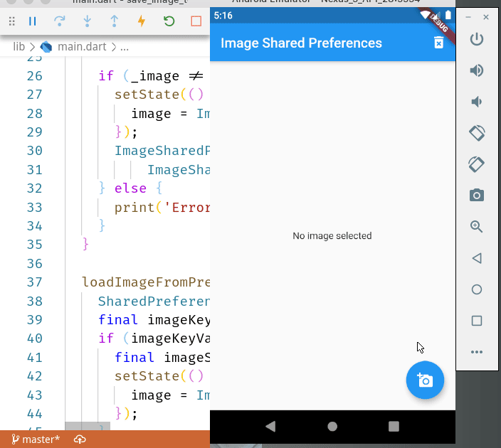This screenshot has width=501, height=448.
Task: Click the Step Into debug arrow
Action: (x=87, y=21)
